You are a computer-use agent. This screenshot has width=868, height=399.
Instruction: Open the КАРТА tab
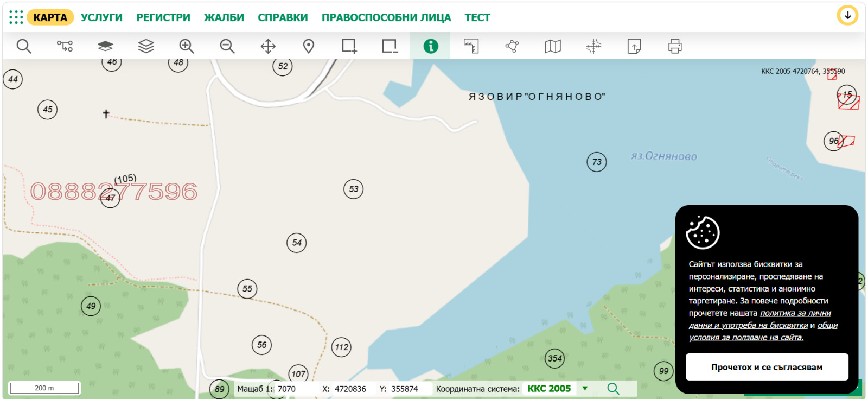50,17
